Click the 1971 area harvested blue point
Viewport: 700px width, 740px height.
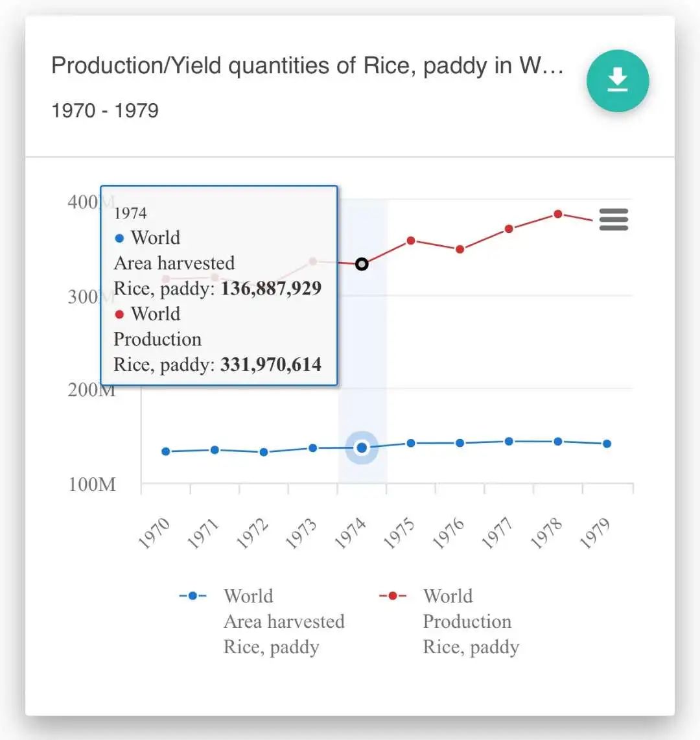click(x=215, y=449)
